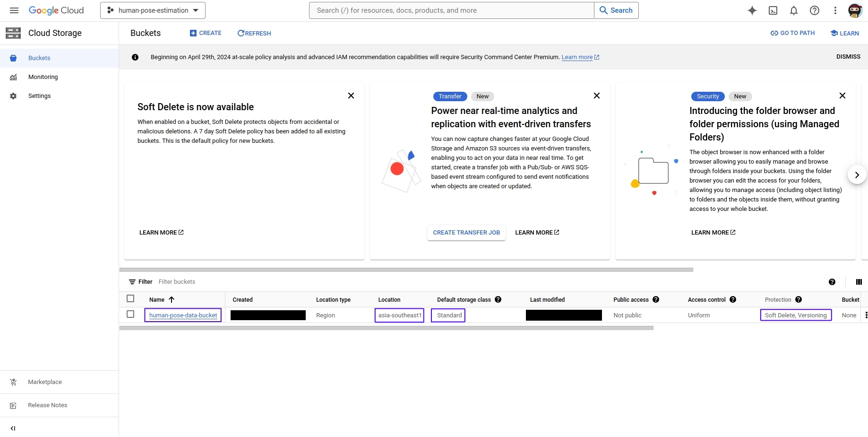Close the event-driven transfers card

pos(597,96)
